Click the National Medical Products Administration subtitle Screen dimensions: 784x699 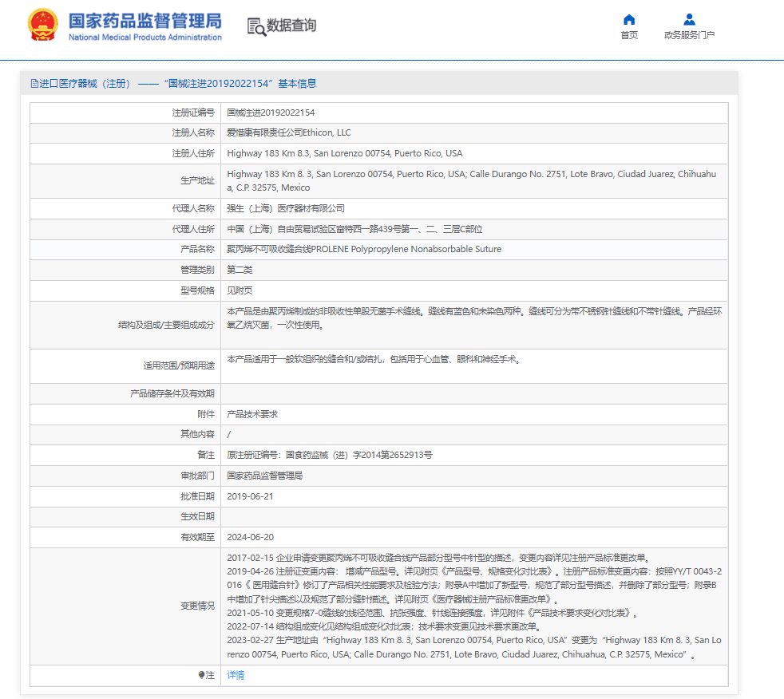click(x=145, y=37)
